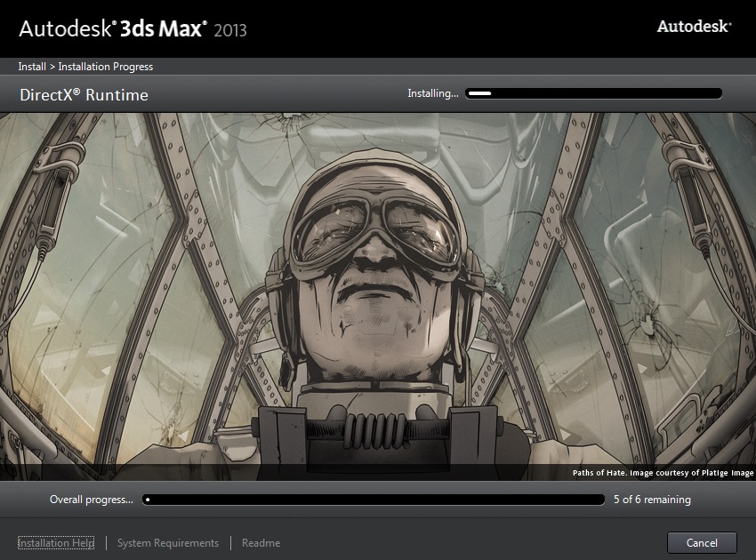Click the Autodesk 3ds Max 2013 title
The width and height of the screenshot is (756, 560).
[x=133, y=29]
